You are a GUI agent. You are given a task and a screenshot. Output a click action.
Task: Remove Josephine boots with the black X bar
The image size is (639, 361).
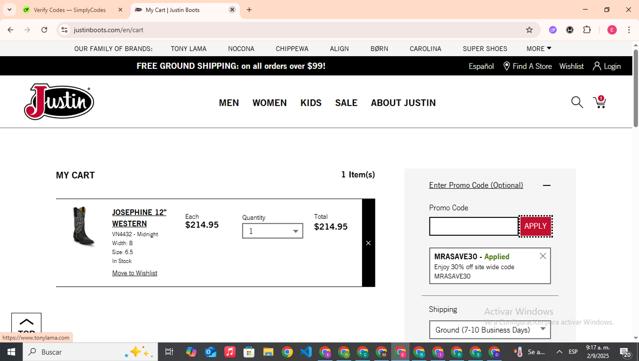(368, 243)
